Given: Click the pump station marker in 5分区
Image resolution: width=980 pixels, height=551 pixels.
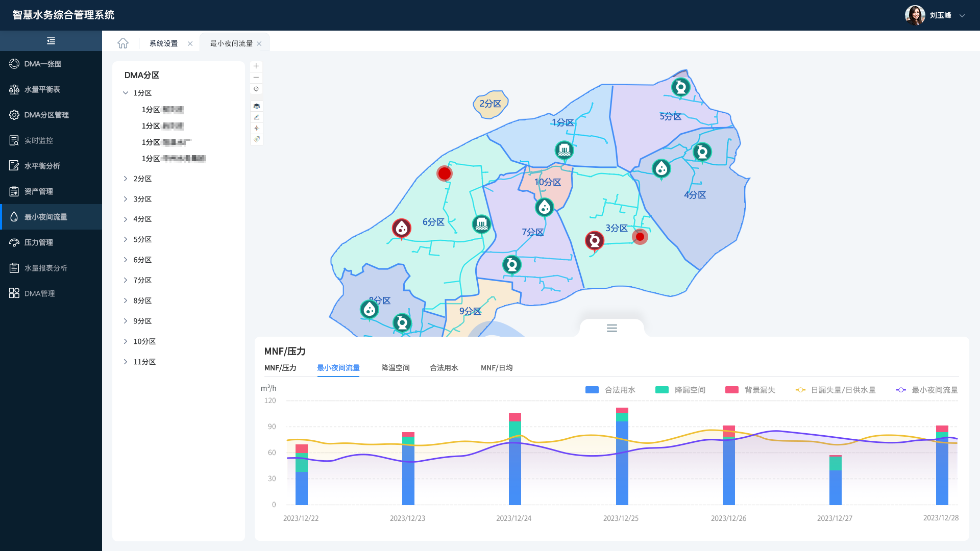Looking at the screenshot, I should (x=680, y=87).
